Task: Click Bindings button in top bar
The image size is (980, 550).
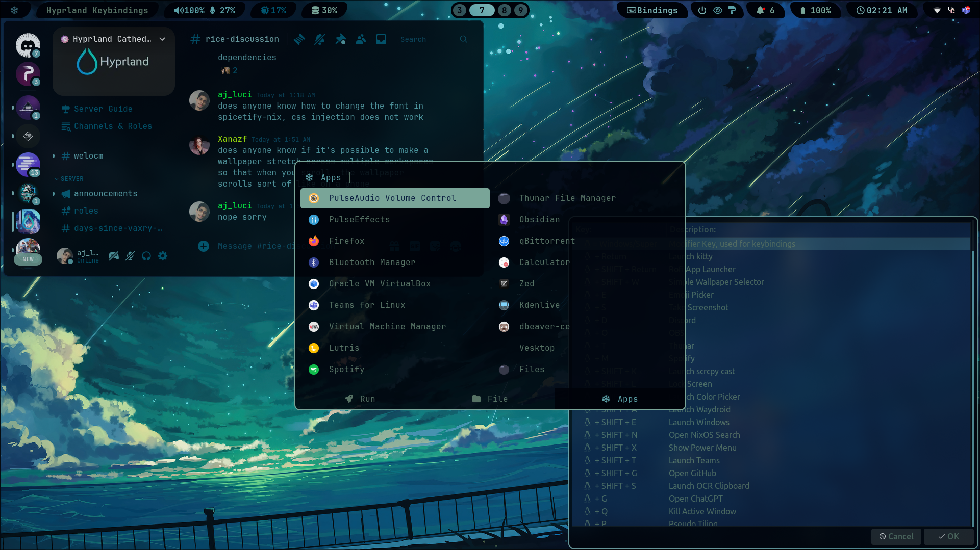Action: click(x=652, y=10)
